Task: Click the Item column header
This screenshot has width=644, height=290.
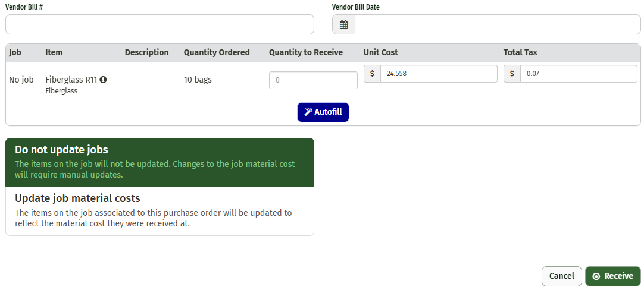Action: pos(54,52)
